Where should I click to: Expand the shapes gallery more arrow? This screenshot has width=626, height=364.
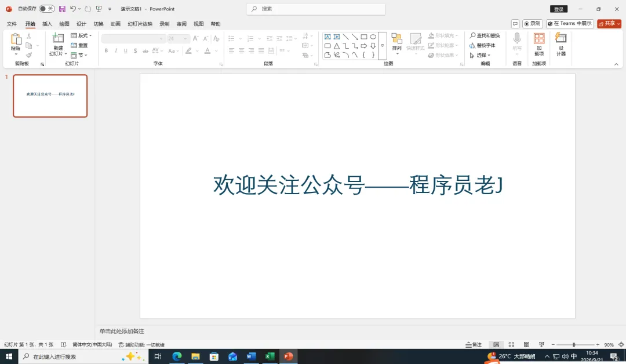[383, 46]
